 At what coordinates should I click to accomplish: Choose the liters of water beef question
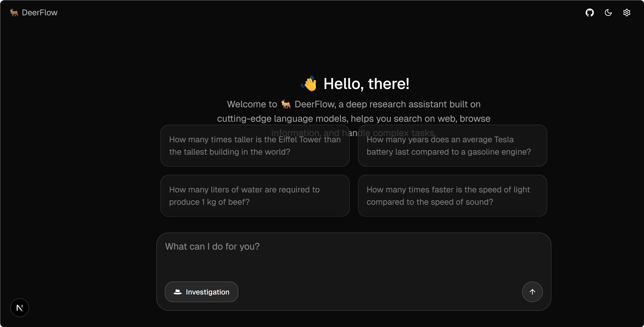click(x=255, y=196)
